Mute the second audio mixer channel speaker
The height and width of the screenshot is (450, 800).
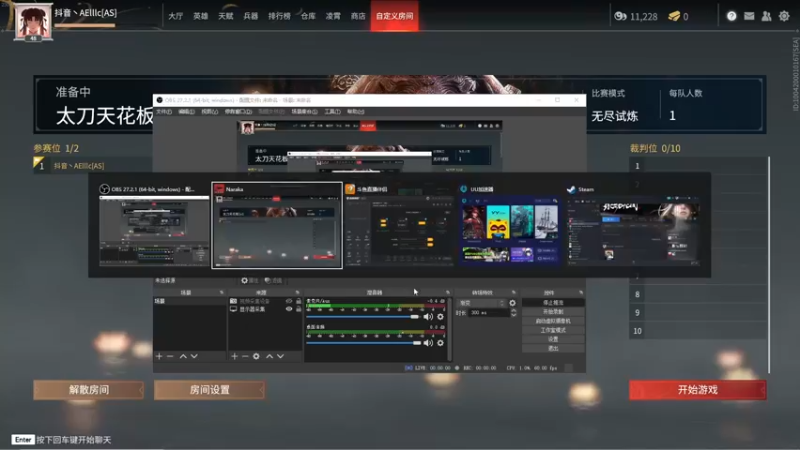point(428,343)
